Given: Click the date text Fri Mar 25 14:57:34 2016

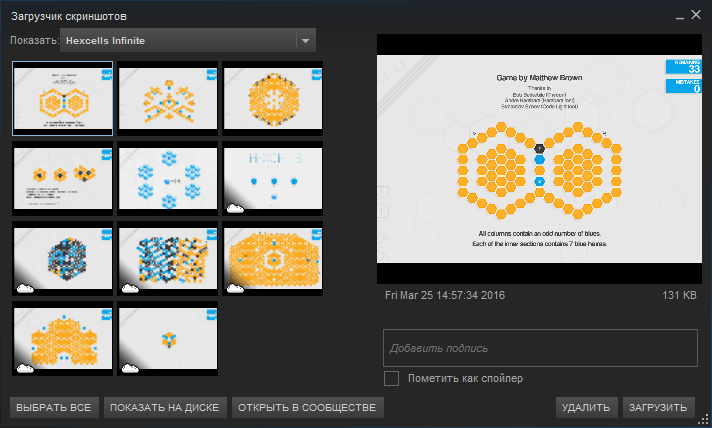Looking at the screenshot, I should click(x=445, y=295).
